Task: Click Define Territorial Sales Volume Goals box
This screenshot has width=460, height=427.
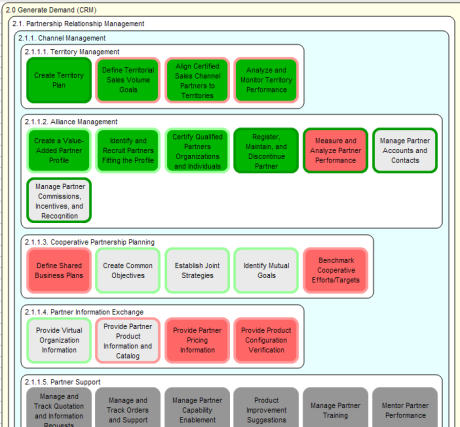Action: pos(128,80)
